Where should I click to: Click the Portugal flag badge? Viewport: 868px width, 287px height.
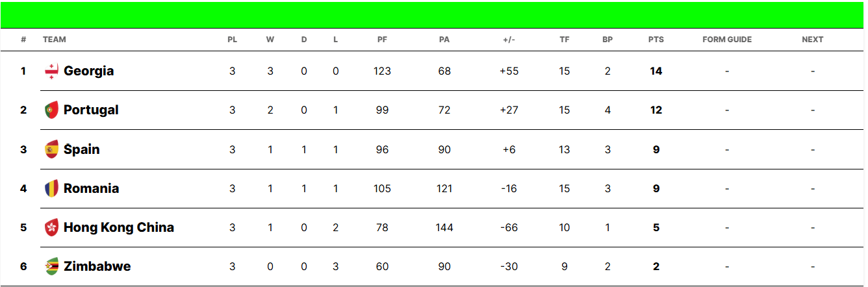click(x=51, y=110)
